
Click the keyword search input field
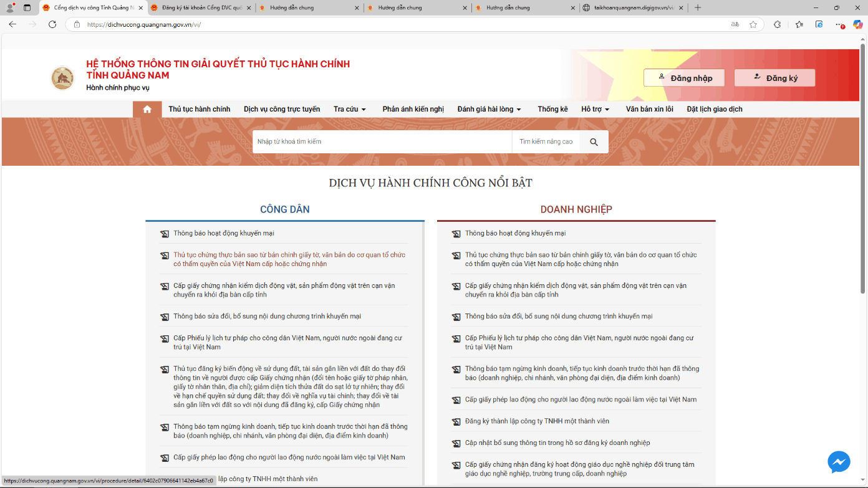pyautogui.click(x=382, y=142)
